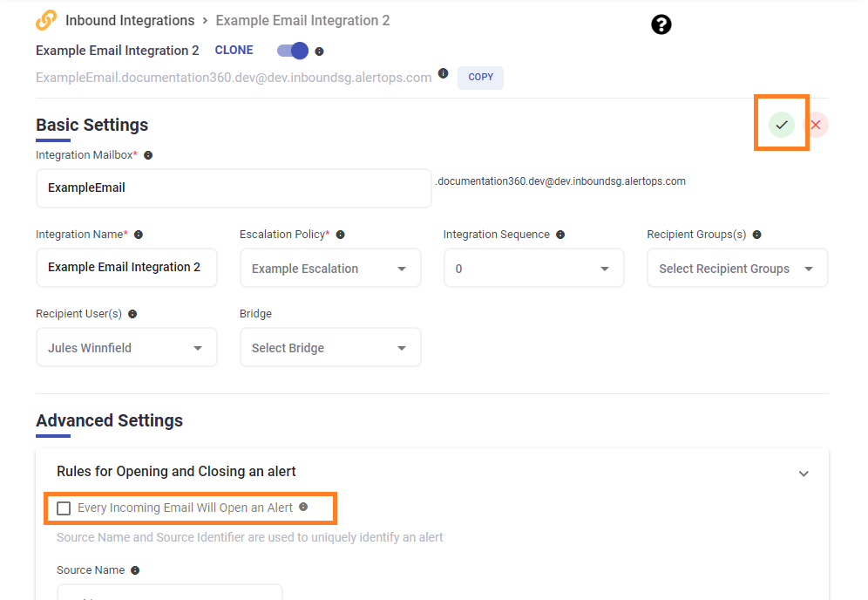Click the CLONE button

[234, 51]
